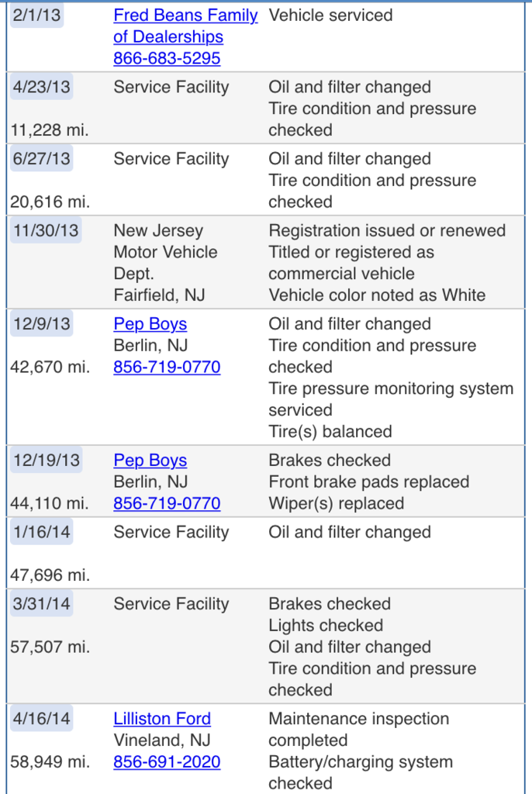
Task: Call 856-719-0770 in the 12/9/13 entry
Action: point(167,367)
